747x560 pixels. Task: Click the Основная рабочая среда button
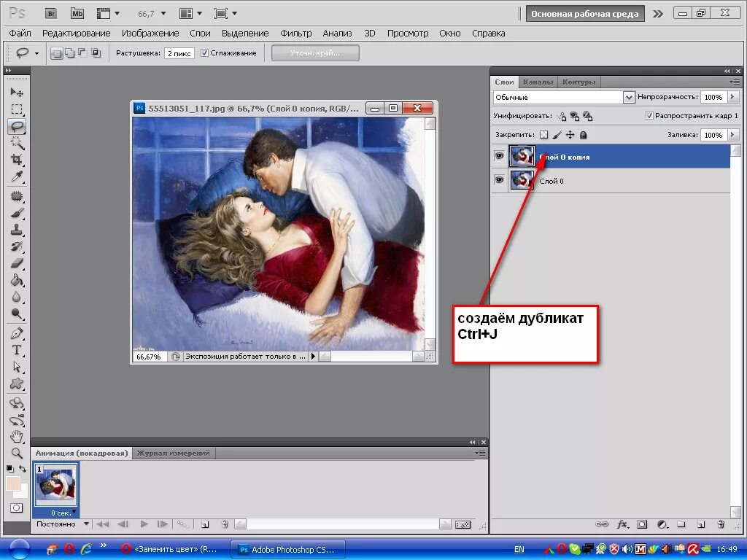[584, 14]
